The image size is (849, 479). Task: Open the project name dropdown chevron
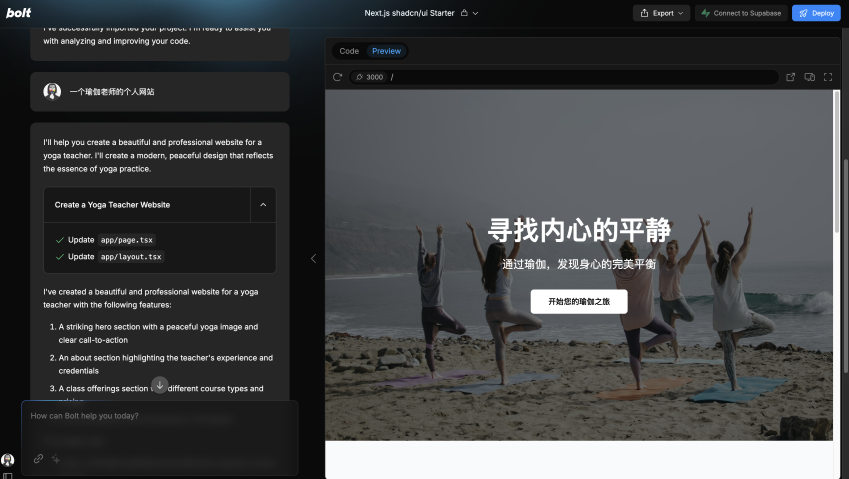[475, 13]
